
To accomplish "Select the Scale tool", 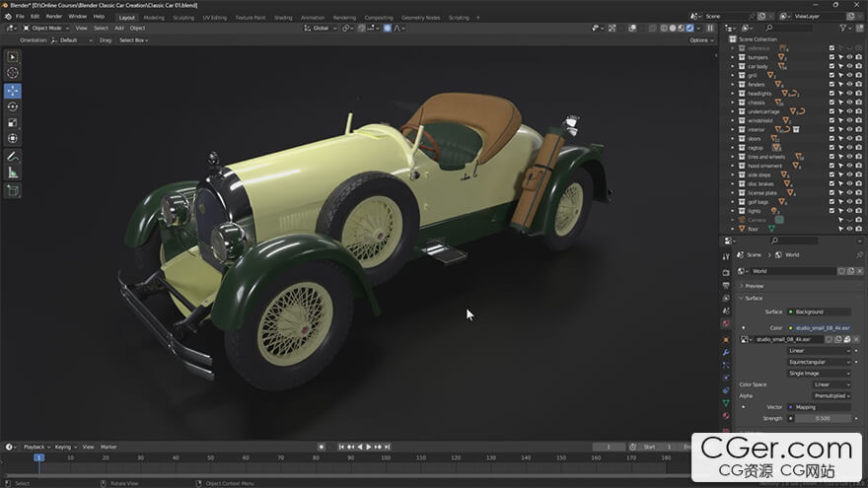I will click(x=13, y=123).
